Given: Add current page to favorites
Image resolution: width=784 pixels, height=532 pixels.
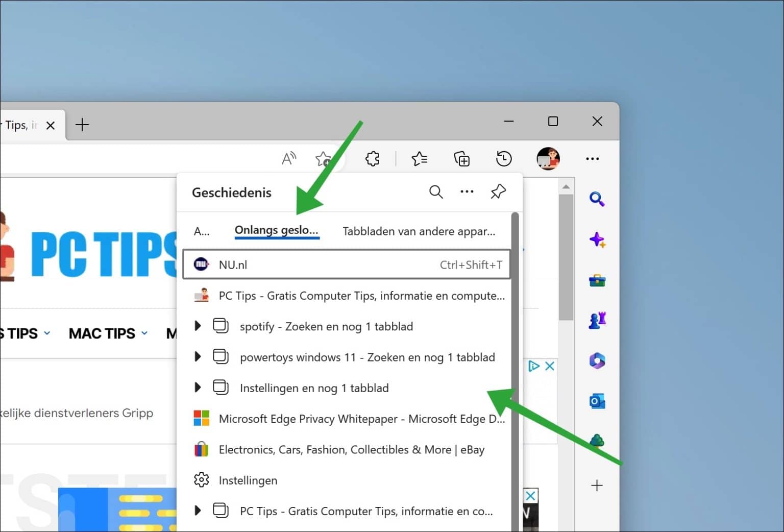Looking at the screenshot, I should coord(323,159).
